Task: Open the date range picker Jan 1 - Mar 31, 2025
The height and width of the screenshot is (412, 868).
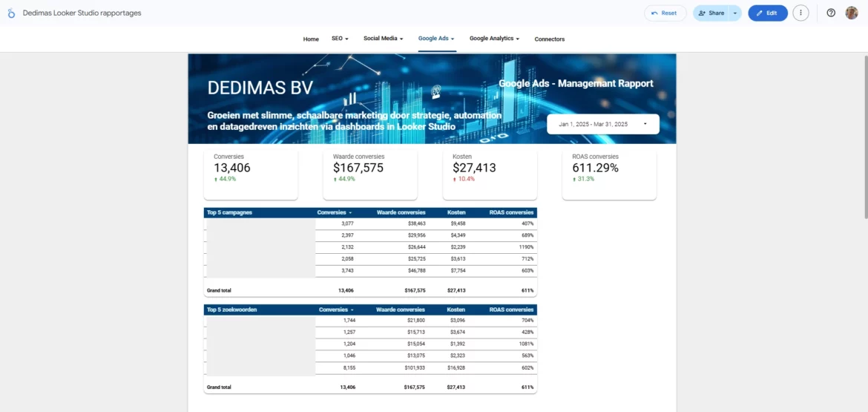Action: point(603,124)
